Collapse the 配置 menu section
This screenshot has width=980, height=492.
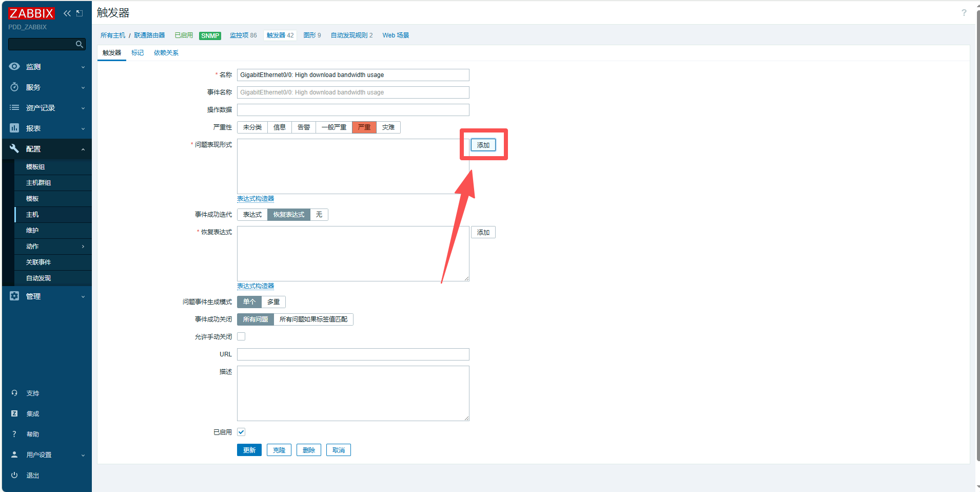point(83,149)
